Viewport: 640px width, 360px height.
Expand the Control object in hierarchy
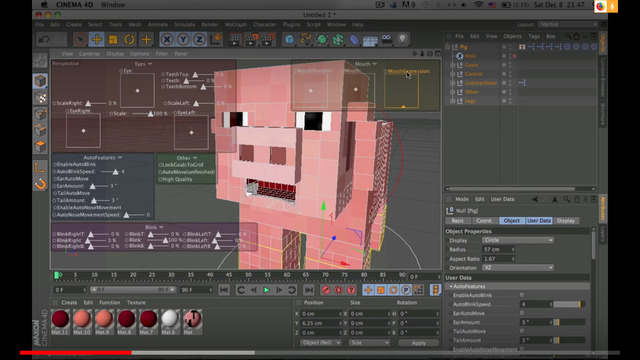pos(452,74)
